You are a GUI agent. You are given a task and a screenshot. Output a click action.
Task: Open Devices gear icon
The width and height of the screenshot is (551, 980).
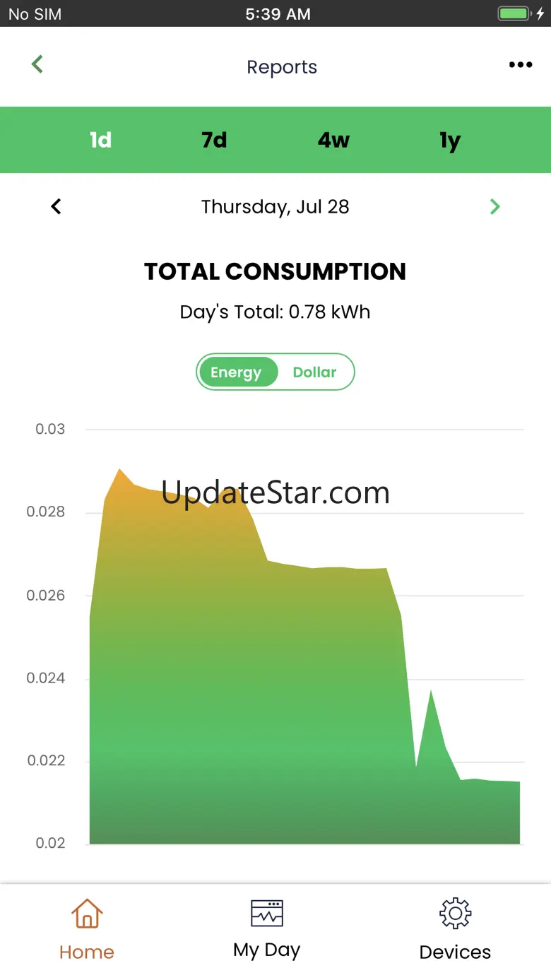click(x=455, y=914)
